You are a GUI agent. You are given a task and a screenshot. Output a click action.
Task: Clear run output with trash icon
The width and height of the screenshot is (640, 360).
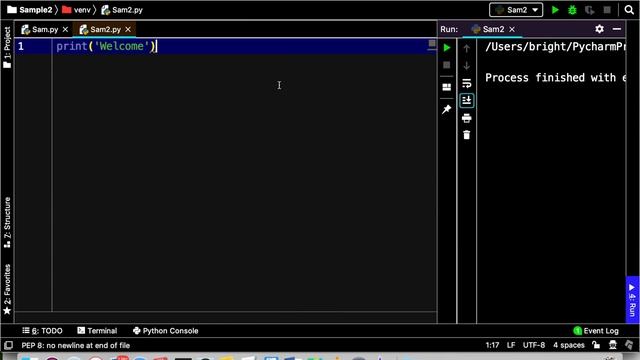click(x=467, y=135)
